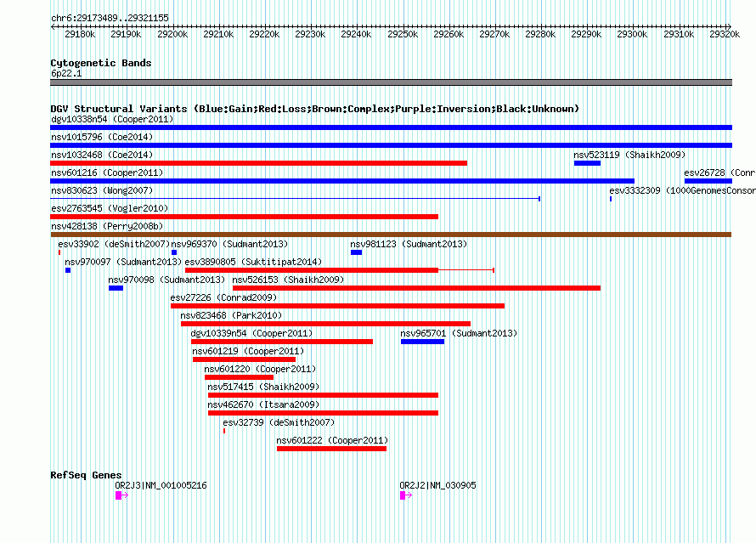Select small blue nsv970097 variant marker
This screenshot has height=543, width=756.
click(68, 270)
